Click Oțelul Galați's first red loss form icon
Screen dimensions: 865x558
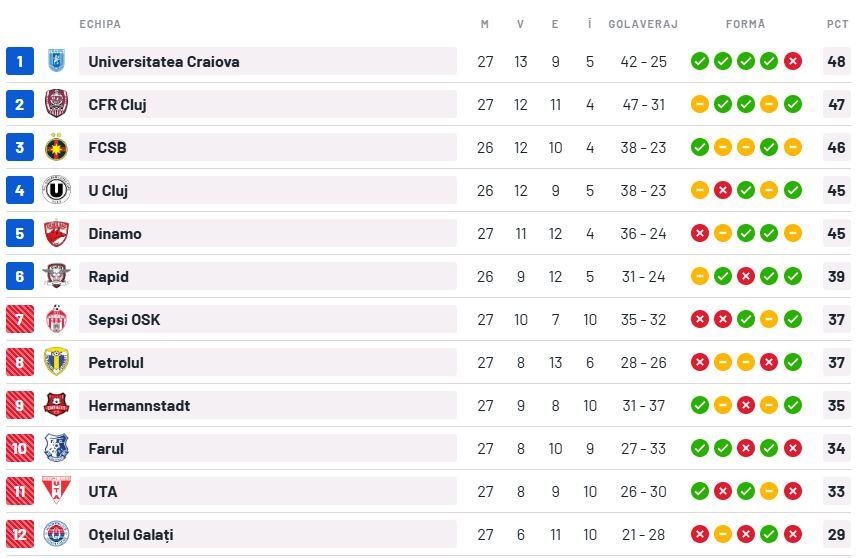tap(700, 534)
